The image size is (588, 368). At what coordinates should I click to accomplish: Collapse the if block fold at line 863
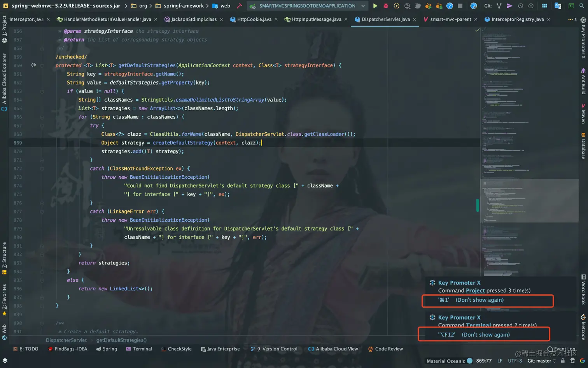[x=42, y=91]
